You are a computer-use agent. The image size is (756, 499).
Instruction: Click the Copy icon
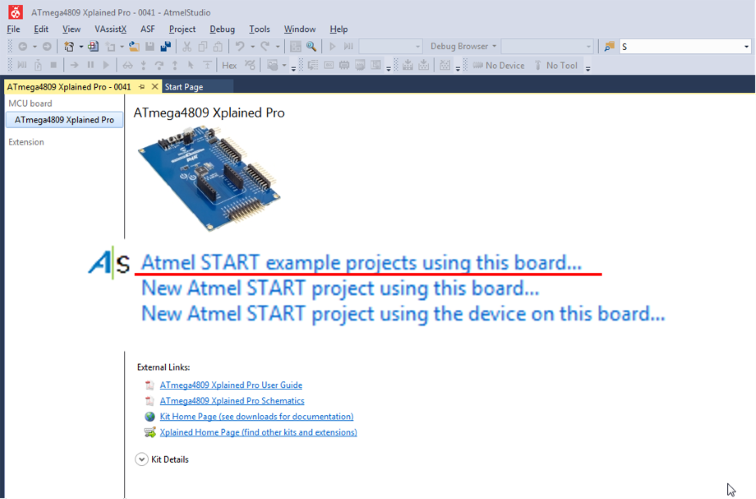(x=203, y=46)
